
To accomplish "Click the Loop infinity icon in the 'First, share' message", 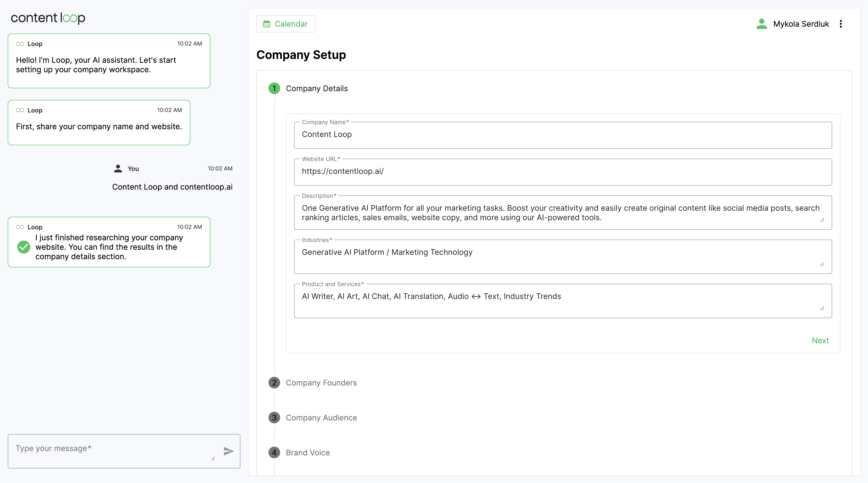I will pyautogui.click(x=20, y=110).
